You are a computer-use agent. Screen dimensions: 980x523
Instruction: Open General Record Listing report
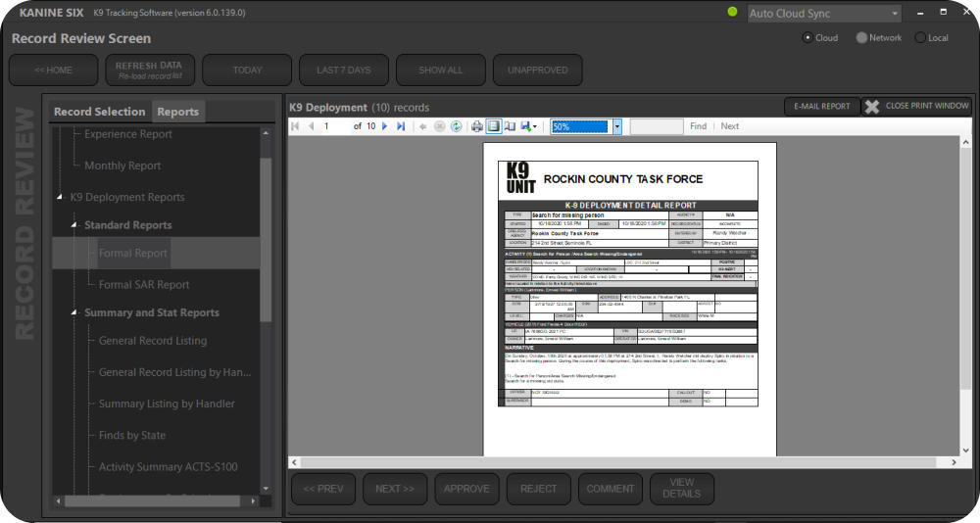153,341
